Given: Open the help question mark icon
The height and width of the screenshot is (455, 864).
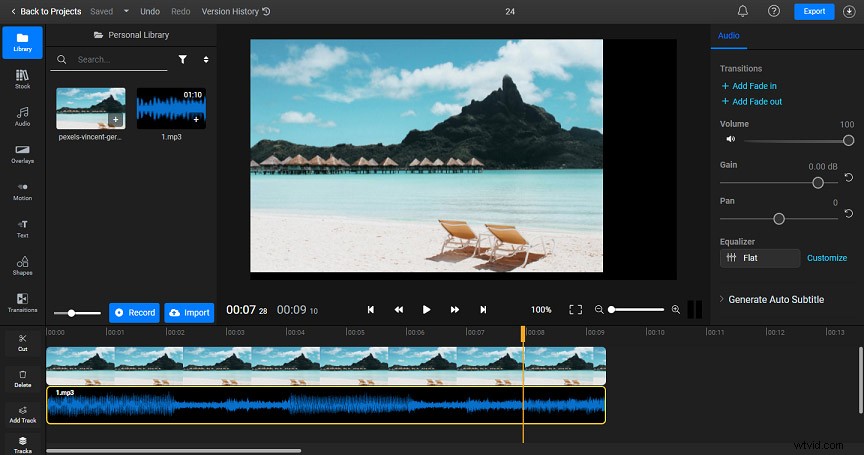Looking at the screenshot, I should point(774,11).
